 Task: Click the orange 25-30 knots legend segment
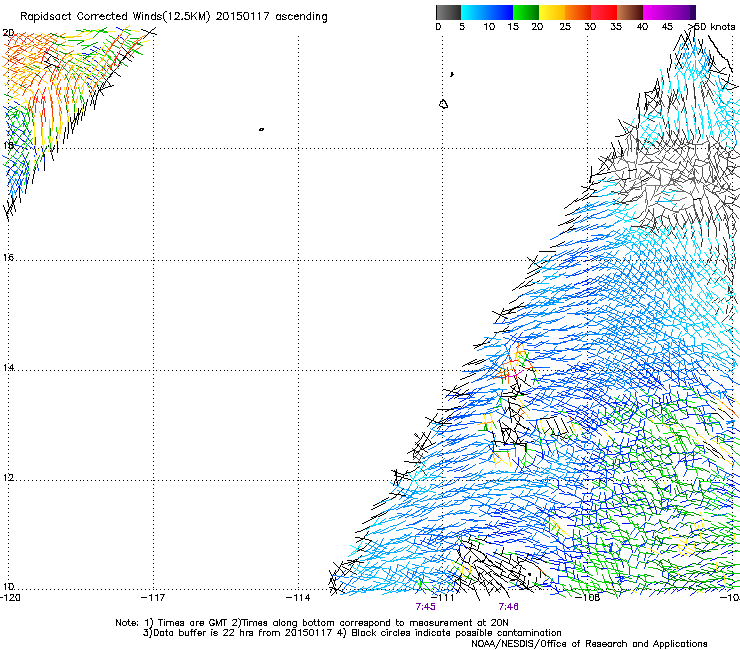[578, 12]
